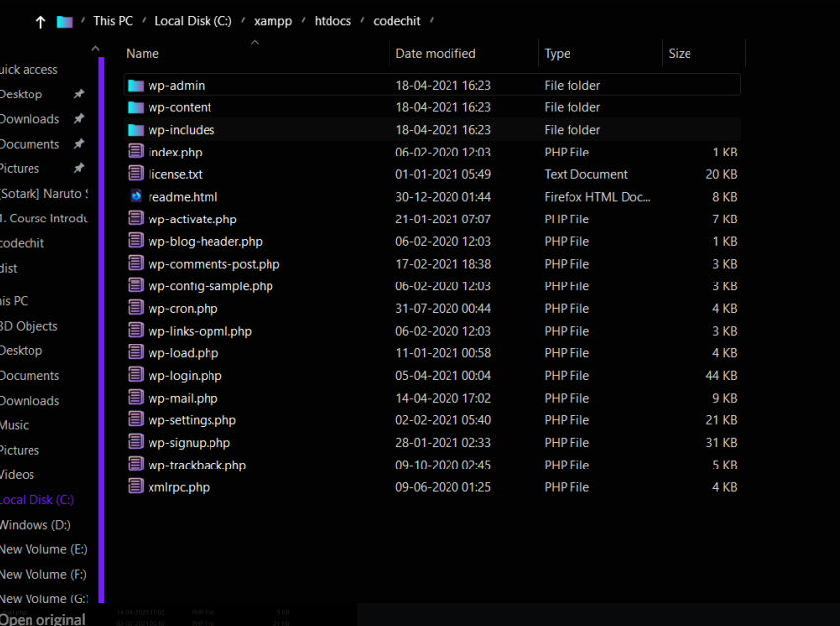Click date 09-06-2020 01:25 of xmlrpc.php

443,487
